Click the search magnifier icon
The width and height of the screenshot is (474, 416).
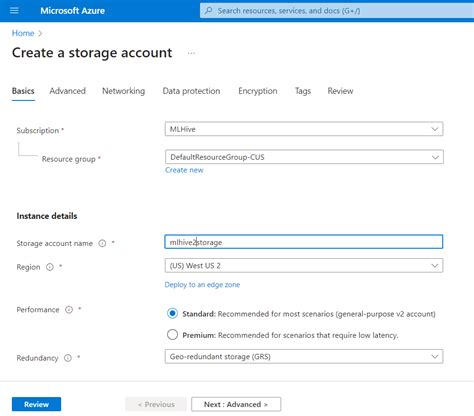tap(208, 11)
